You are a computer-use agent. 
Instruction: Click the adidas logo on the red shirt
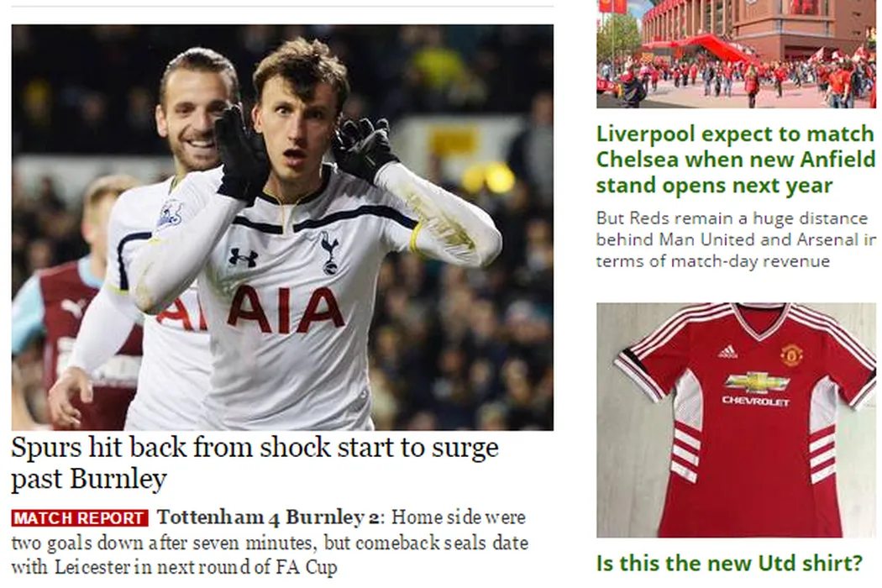(727, 352)
